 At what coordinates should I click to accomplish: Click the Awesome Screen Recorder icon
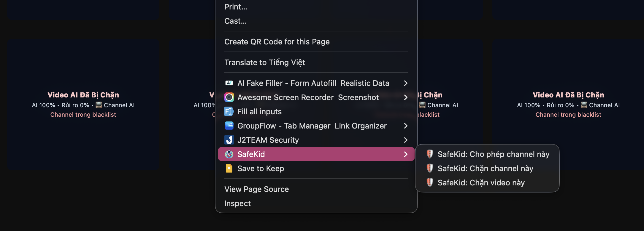(x=229, y=97)
